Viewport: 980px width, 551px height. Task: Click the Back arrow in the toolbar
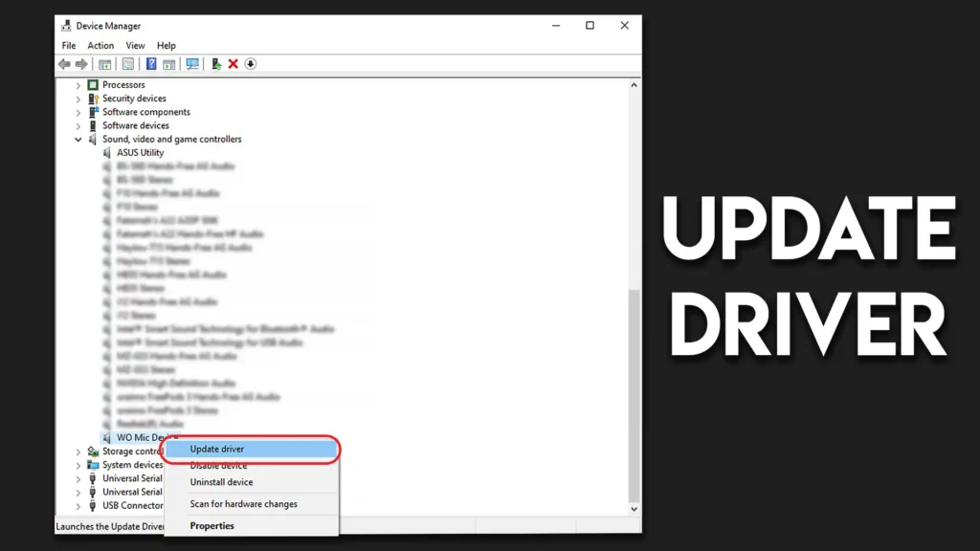pos(64,64)
